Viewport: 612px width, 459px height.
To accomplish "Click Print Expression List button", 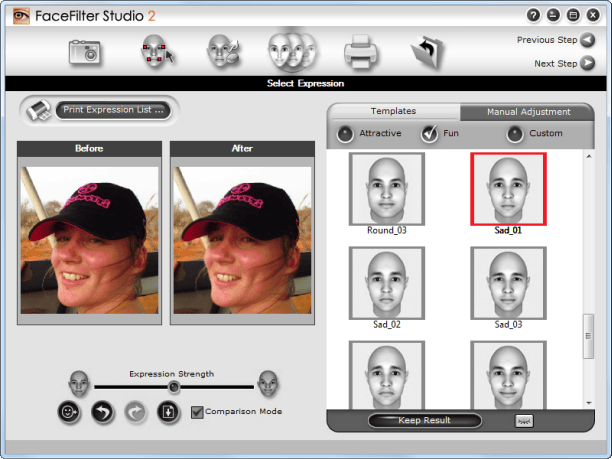I will [x=113, y=110].
